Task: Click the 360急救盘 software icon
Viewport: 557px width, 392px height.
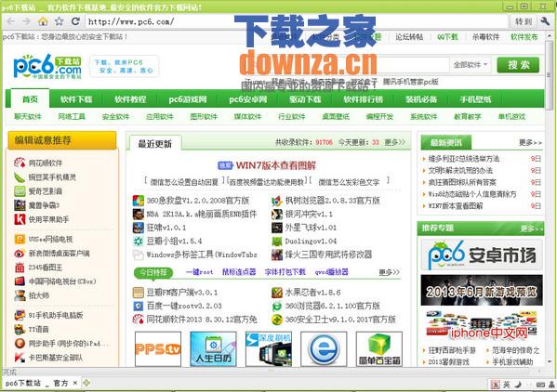Action: tap(139, 201)
